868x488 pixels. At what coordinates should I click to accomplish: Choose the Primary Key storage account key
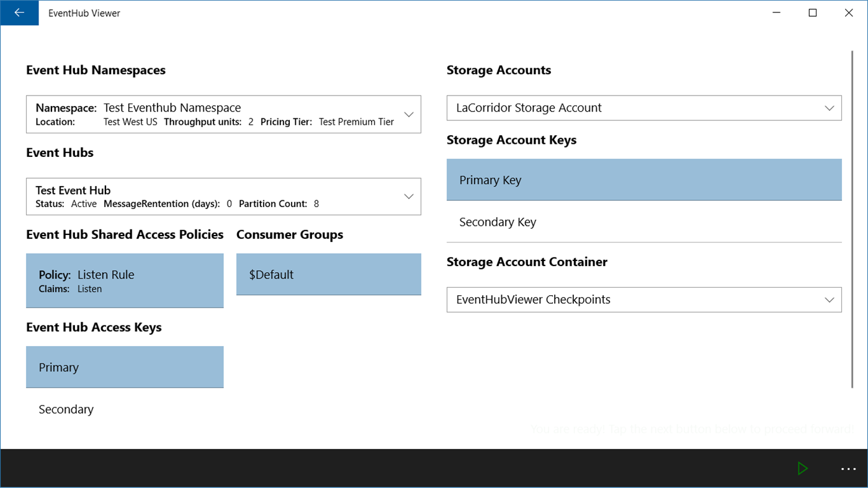click(643, 180)
